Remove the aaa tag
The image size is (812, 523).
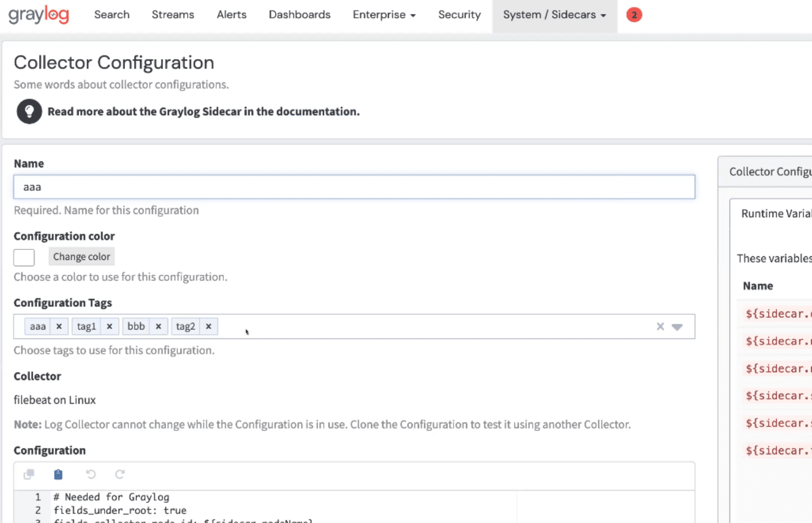coord(59,326)
